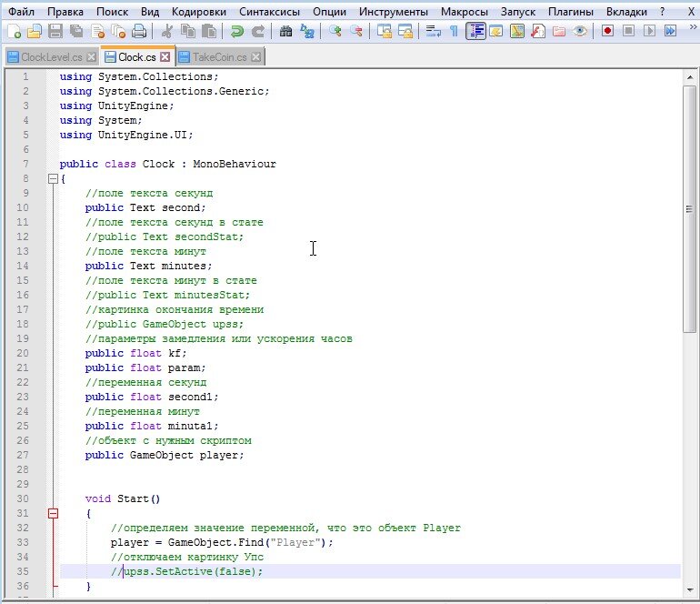
Task: Click the scrollbar up arrow
Action: tap(690, 77)
